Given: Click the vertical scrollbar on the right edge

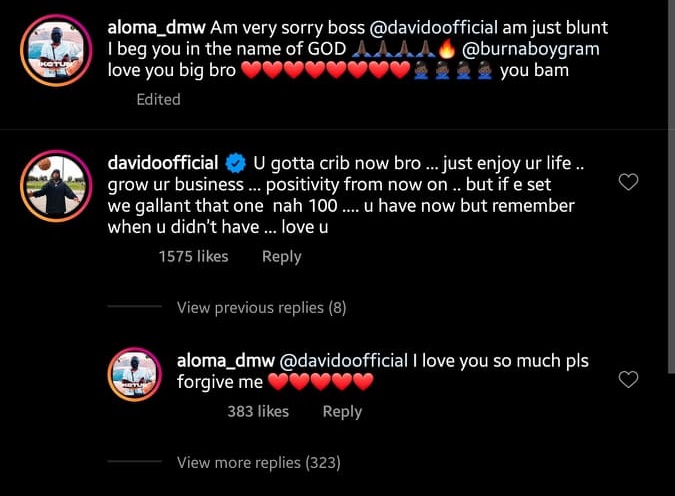Looking at the screenshot, I should [672, 185].
